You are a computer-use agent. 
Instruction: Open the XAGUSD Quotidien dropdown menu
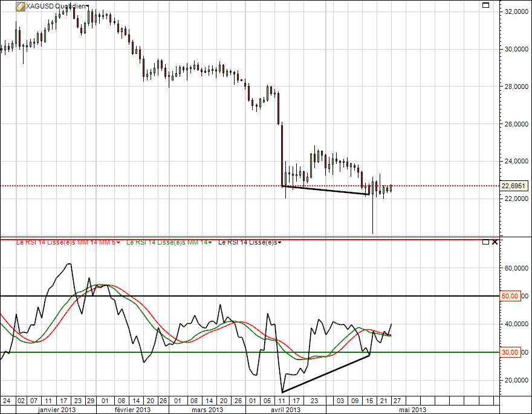pos(88,6)
